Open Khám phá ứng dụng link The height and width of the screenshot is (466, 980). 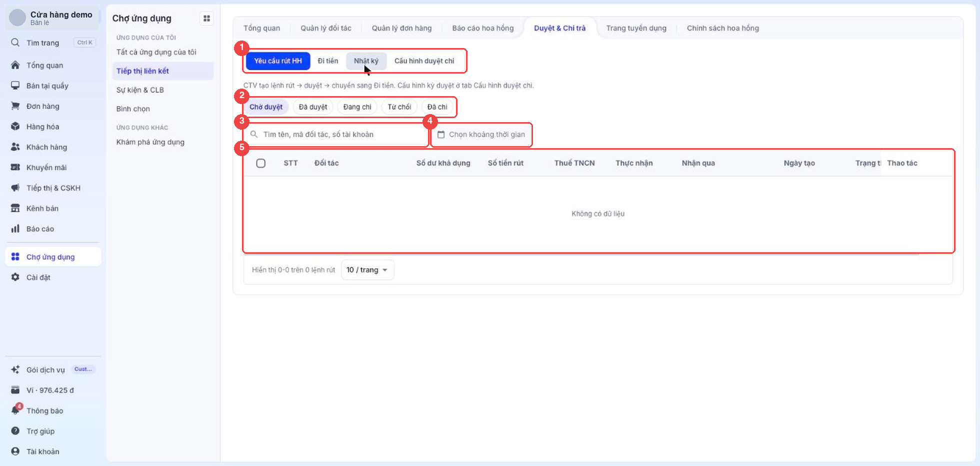(x=150, y=142)
